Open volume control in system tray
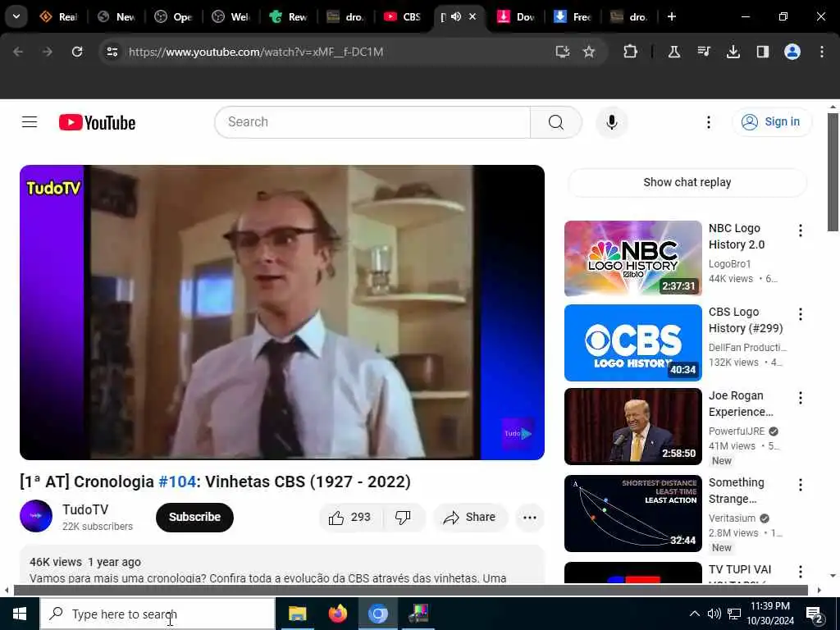This screenshot has width=840, height=630. pyautogui.click(x=714, y=614)
